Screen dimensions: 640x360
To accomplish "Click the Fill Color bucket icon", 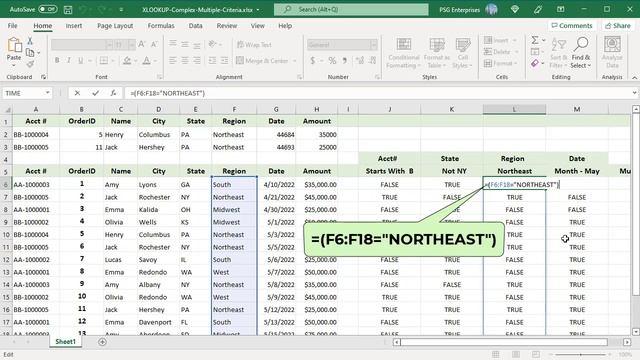I will 127,60.
